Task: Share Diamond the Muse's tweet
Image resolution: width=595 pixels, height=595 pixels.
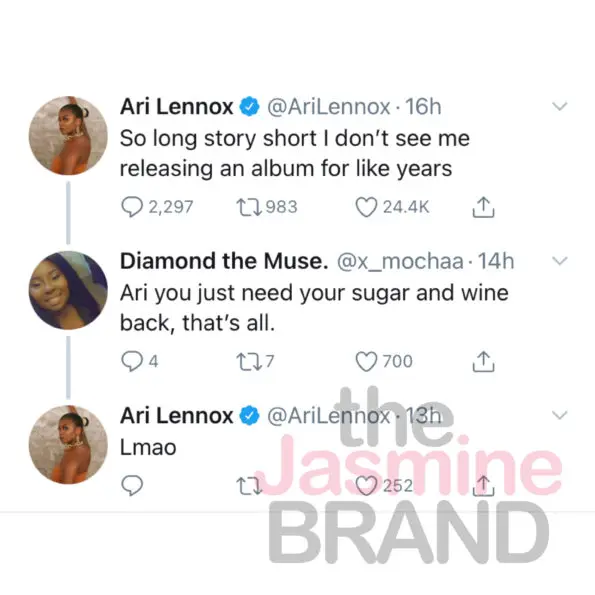Action: point(483,362)
